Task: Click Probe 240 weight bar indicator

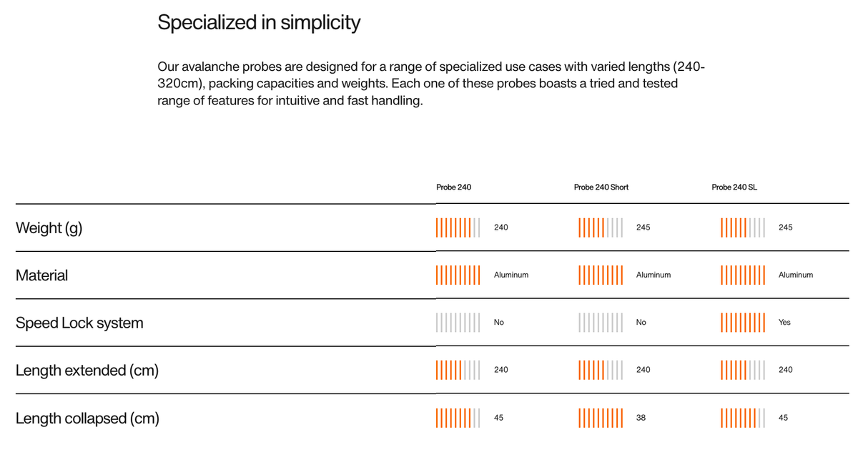Action: pos(458,227)
